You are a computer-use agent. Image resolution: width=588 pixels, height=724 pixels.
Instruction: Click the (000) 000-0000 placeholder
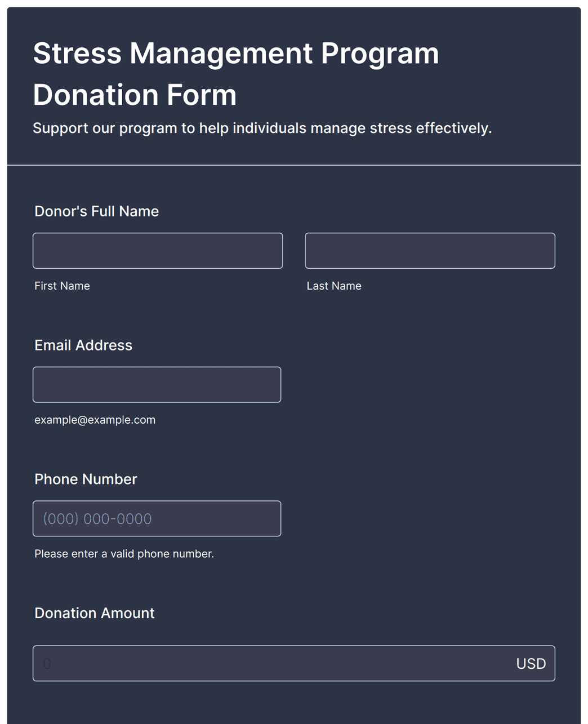click(x=97, y=519)
